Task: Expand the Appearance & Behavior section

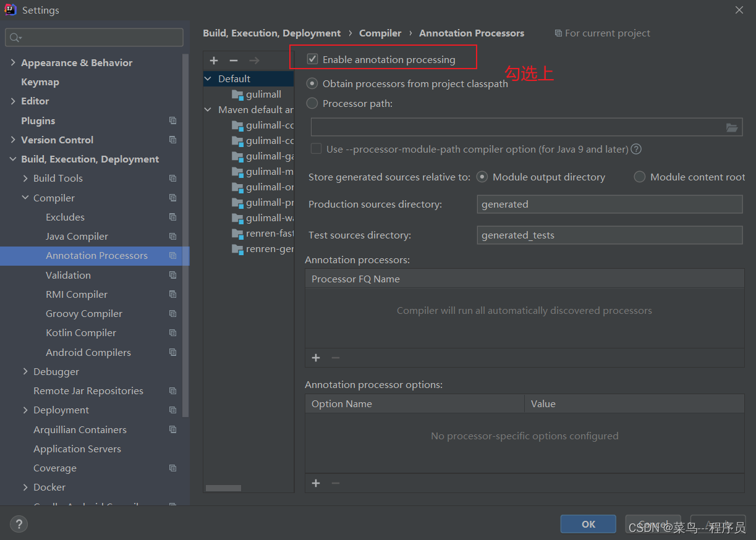Action: click(x=13, y=62)
